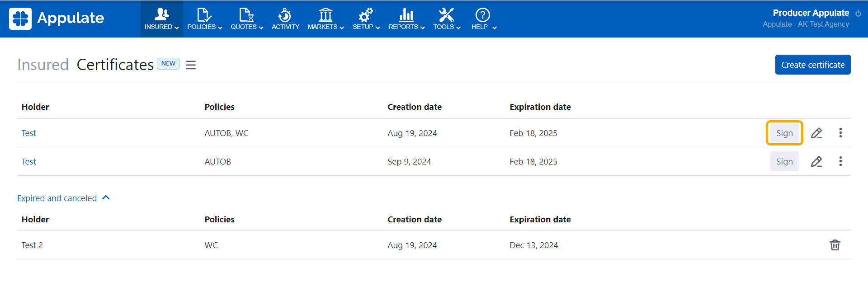This screenshot has height=282, width=868.
Task: Open the hamburger menu beside Certificates
Action: pyautogui.click(x=191, y=65)
